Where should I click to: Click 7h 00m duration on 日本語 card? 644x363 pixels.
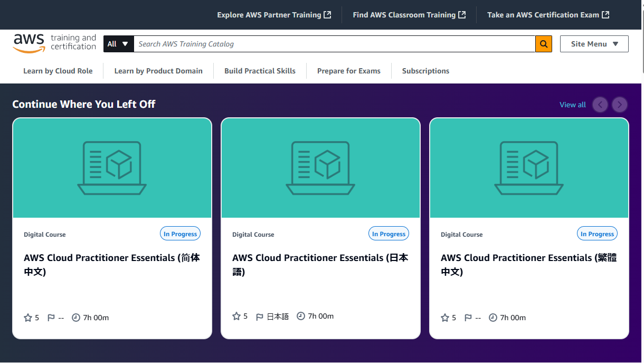pyautogui.click(x=321, y=316)
